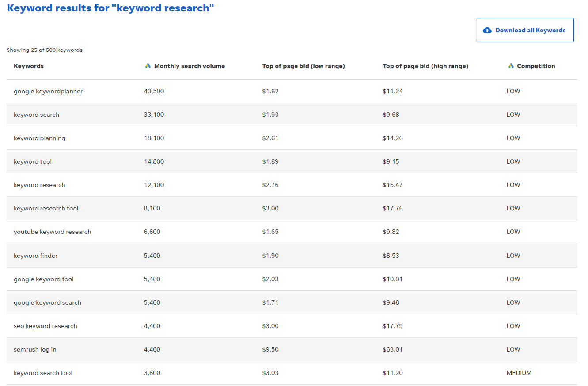The width and height of the screenshot is (588, 386).
Task: Click the $11.24 high range bid
Action: (x=393, y=91)
